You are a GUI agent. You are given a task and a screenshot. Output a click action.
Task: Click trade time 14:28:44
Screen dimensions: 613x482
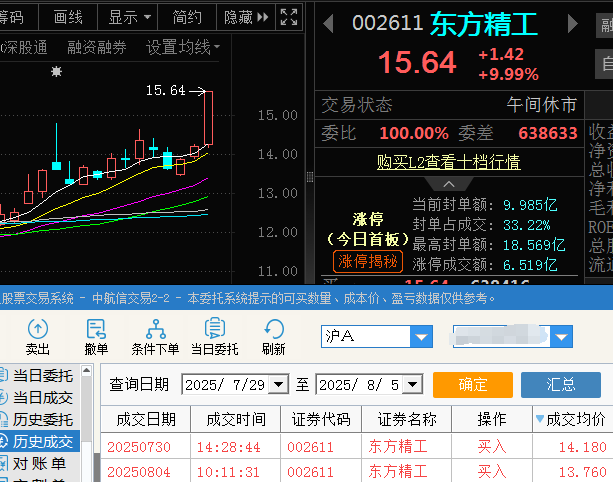pos(228,447)
